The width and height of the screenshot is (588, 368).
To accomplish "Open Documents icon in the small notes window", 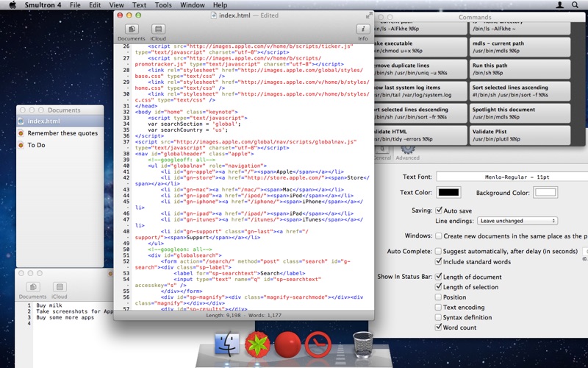I will (33, 287).
